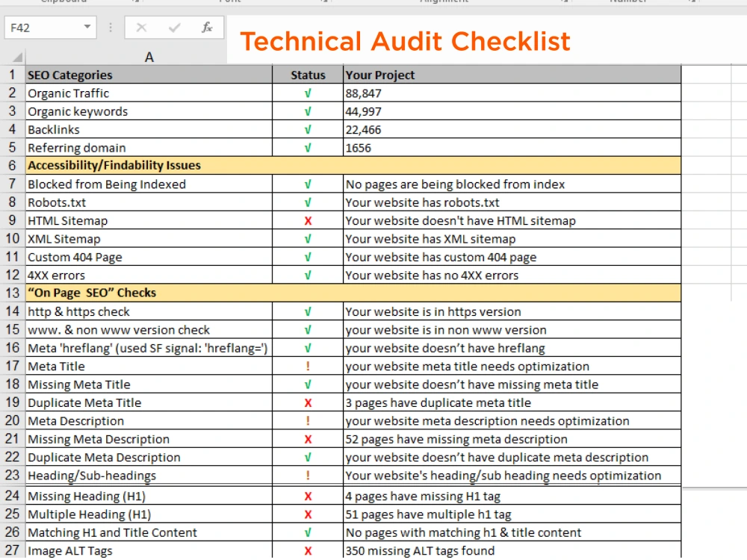747x560 pixels.
Task: Click the red X status for Image ALT Tags
Action: tap(308, 550)
